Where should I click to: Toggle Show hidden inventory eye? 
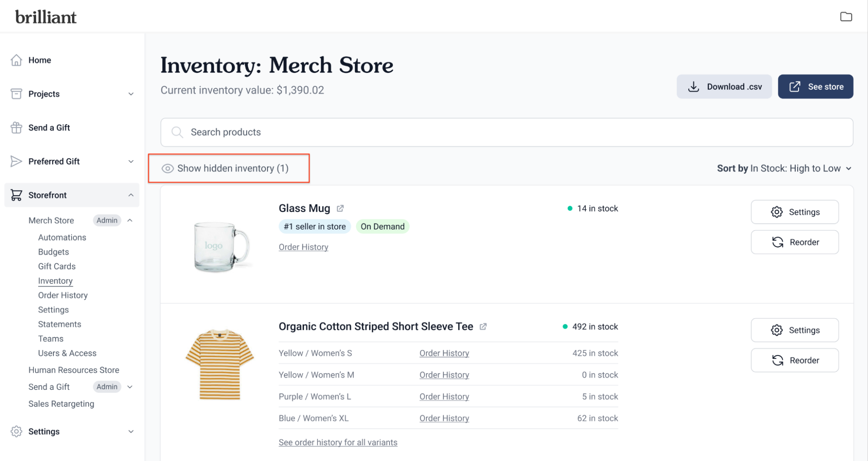[168, 168]
